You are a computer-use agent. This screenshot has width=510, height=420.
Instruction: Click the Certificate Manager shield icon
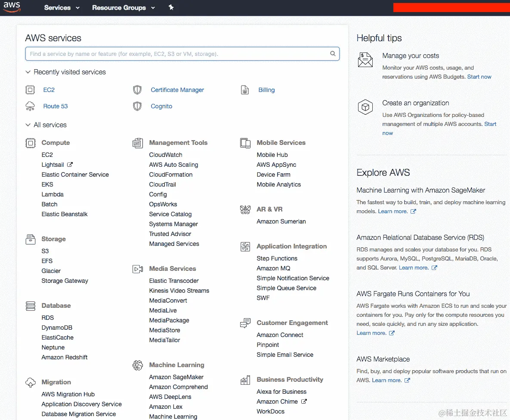[x=137, y=90]
